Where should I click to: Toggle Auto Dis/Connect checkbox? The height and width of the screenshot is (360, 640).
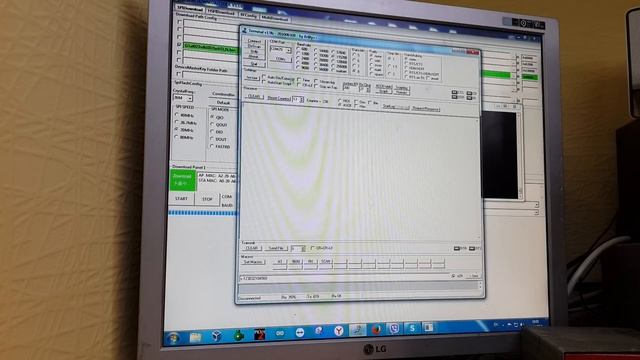pyautogui.click(x=264, y=77)
